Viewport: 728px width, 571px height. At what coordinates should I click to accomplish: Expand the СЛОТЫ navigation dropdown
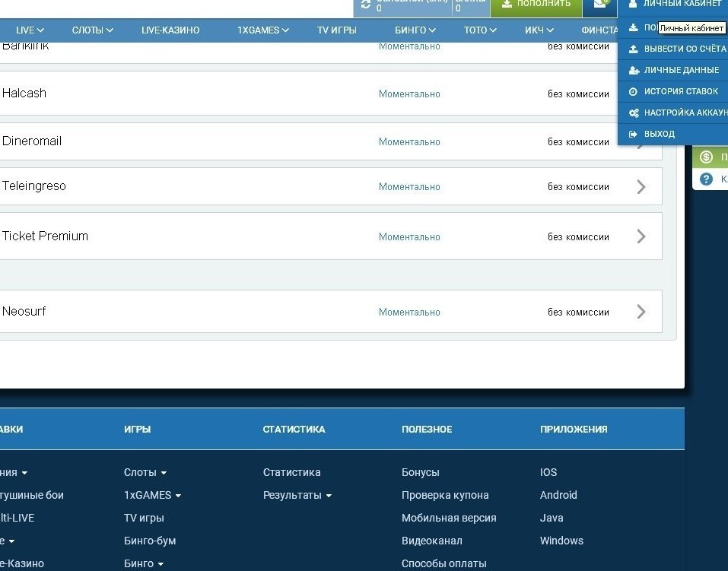point(92,30)
